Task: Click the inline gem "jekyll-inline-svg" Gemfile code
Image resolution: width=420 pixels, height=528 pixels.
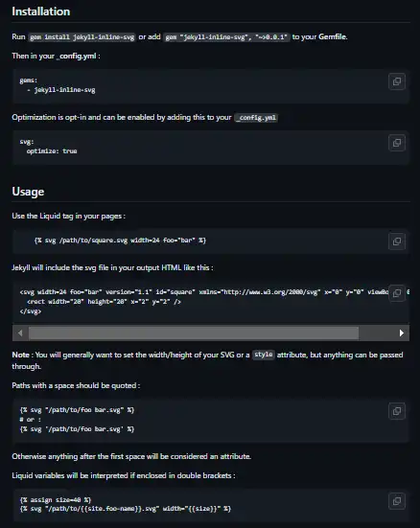Action: pos(226,37)
